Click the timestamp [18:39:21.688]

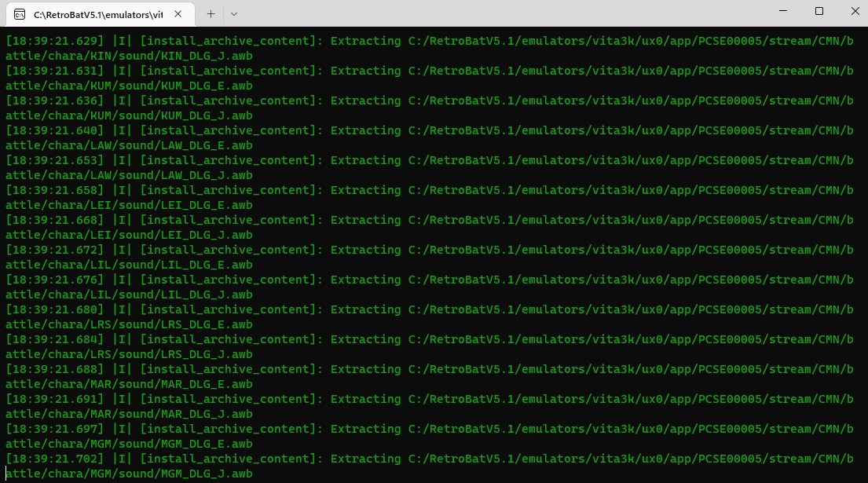pos(55,370)
